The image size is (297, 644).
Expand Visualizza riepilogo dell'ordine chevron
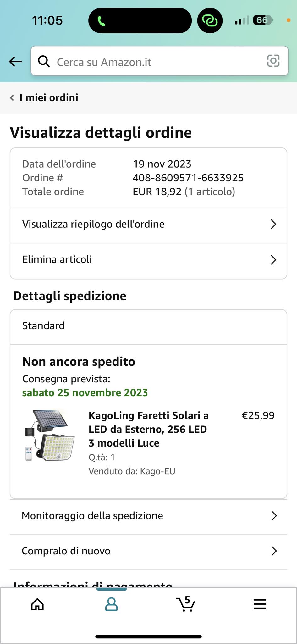point(273,224)
